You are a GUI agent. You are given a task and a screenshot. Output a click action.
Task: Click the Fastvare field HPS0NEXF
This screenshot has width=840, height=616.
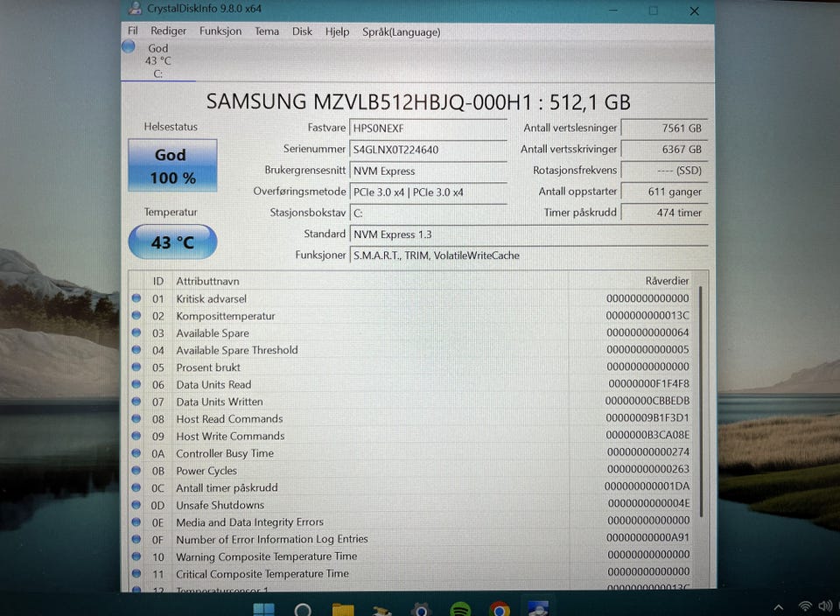pyautogui.click(x=428, y=128)
